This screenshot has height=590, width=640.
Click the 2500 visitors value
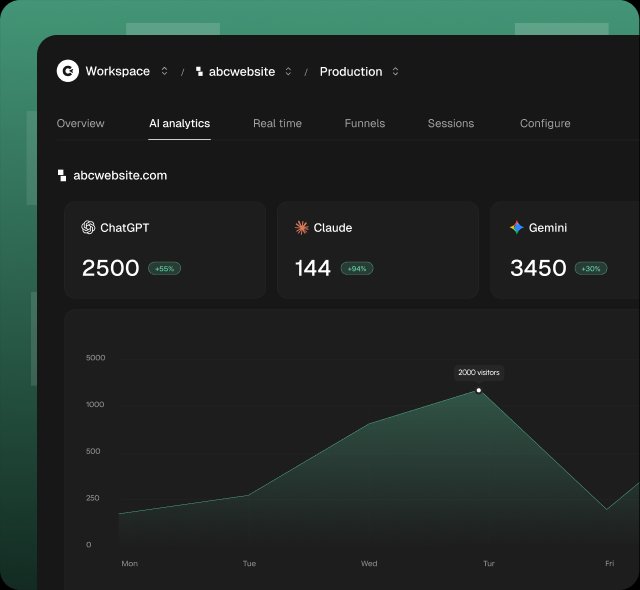111,268
